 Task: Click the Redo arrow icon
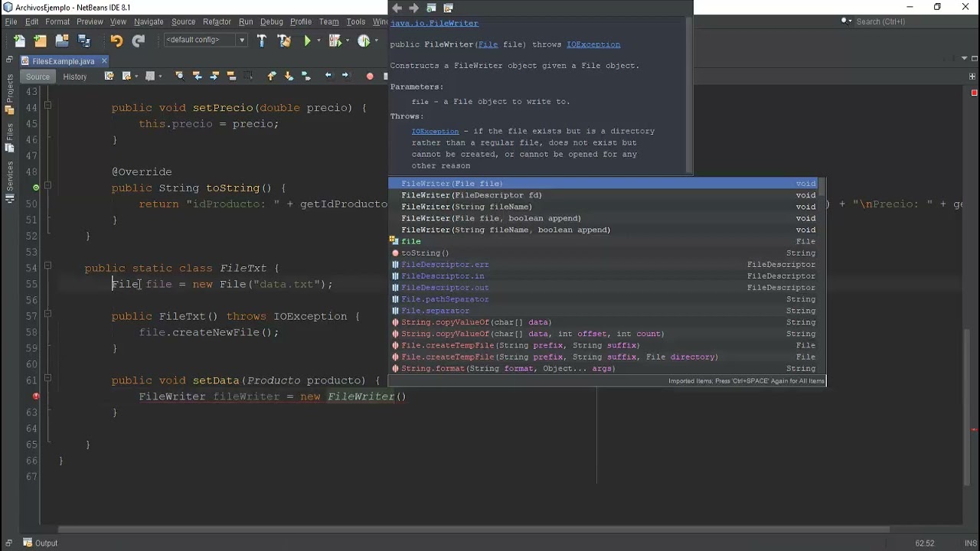(138, 41)
